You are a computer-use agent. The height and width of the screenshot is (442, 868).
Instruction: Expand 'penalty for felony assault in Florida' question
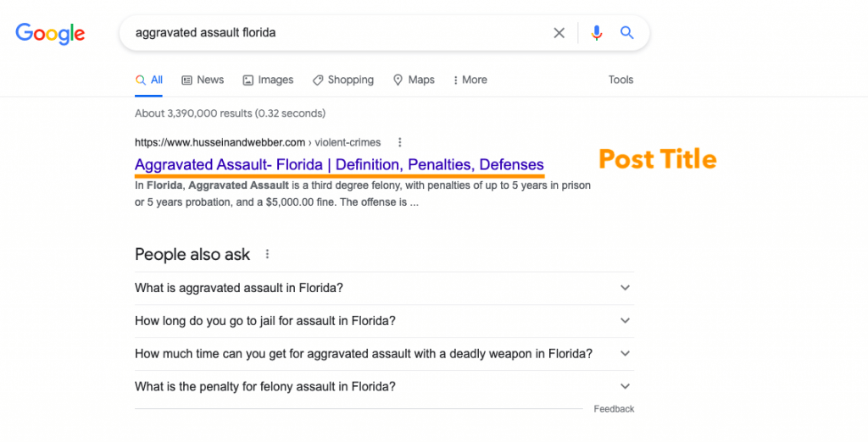(x=384, y=387)
